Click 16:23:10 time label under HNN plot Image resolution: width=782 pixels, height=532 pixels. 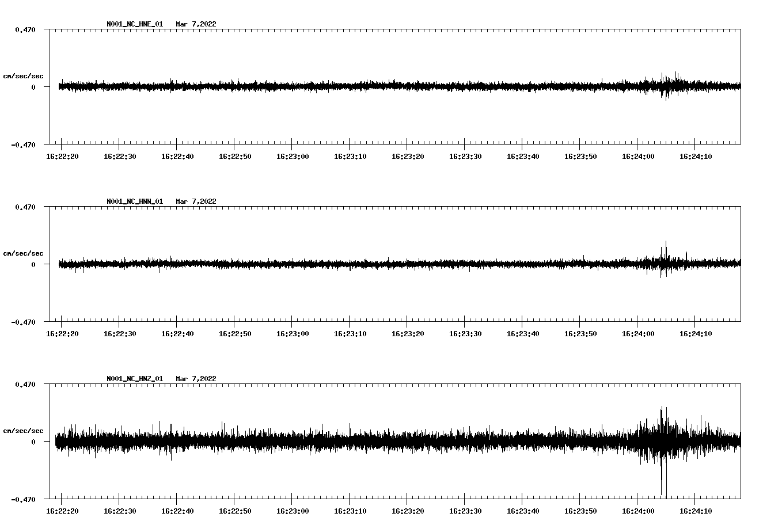click(x=350, y=333)
